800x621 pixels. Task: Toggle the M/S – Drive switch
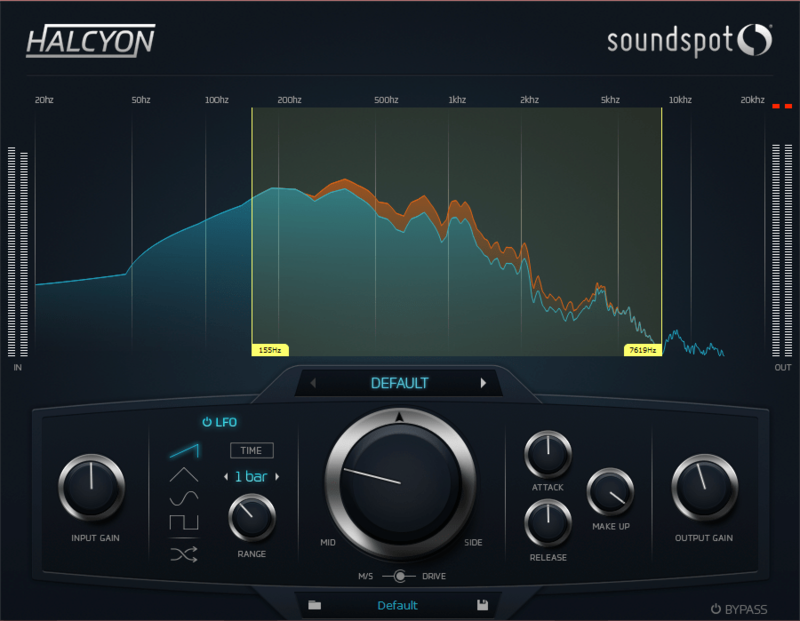click(x=399, y=576)
